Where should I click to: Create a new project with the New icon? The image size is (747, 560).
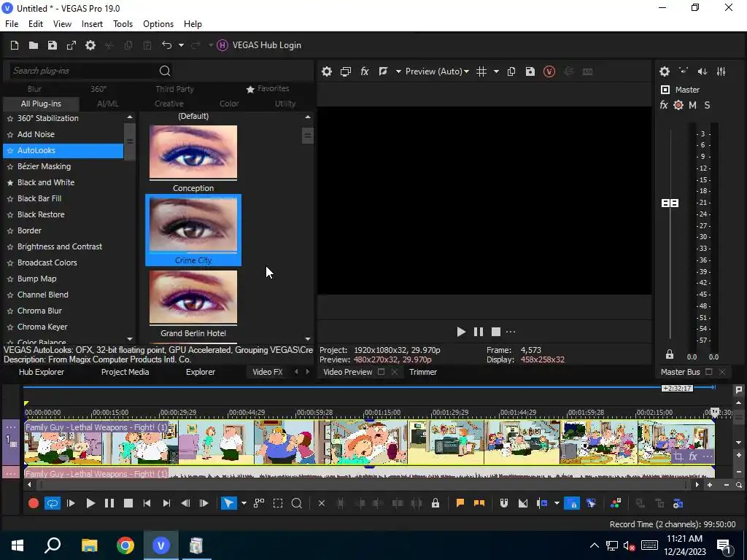click(15, 45)
